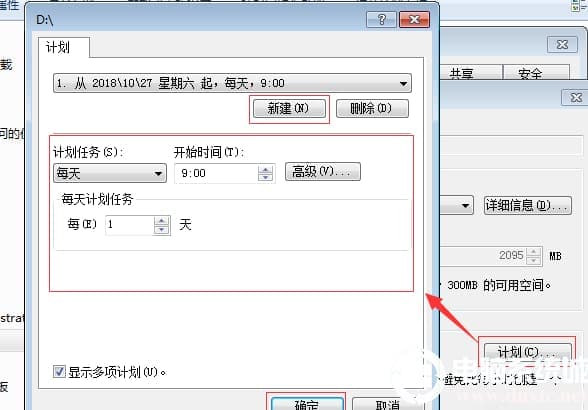Click the help question mark icon
This screenshot has width=588, height=410.
[381, 19]
